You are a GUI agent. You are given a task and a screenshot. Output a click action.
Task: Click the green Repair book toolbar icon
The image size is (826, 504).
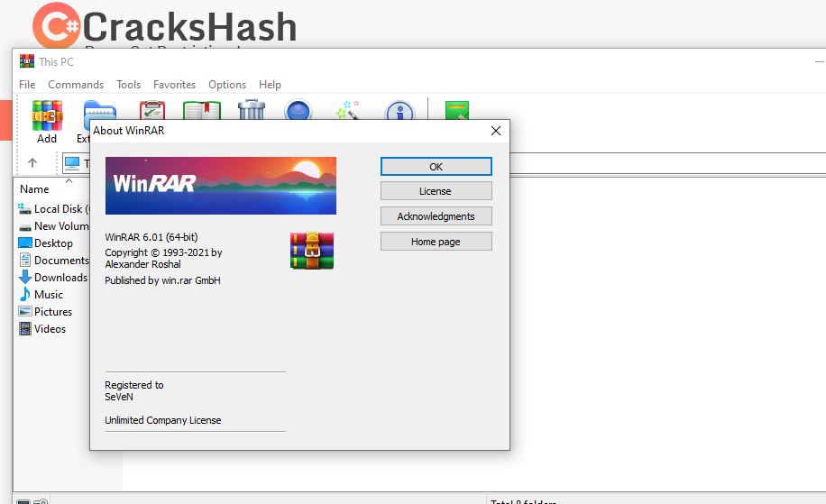pos(456,110)
